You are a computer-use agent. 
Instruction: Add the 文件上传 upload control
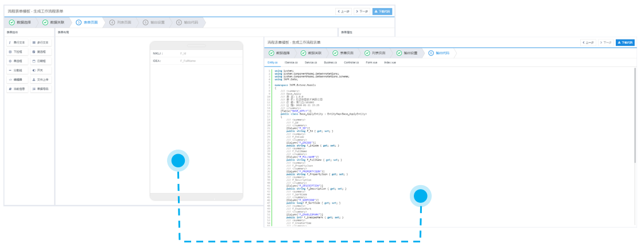coord(41,80)
